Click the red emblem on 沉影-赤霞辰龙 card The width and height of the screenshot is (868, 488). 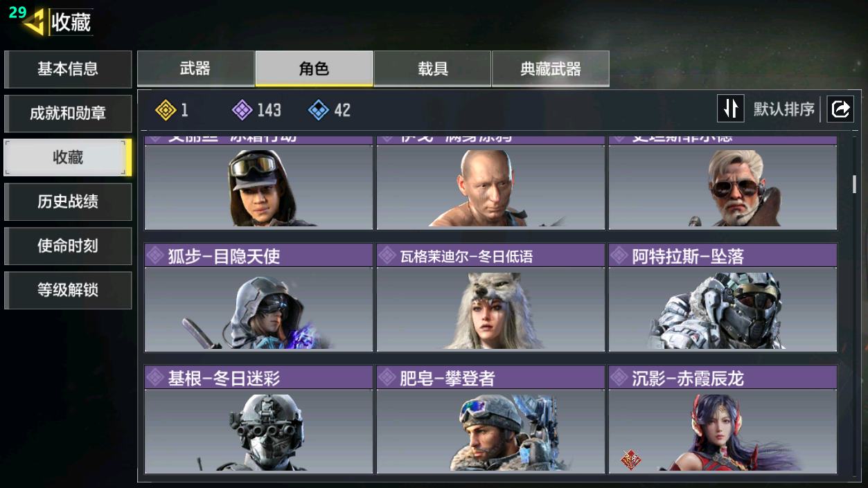tap(630, 460)
